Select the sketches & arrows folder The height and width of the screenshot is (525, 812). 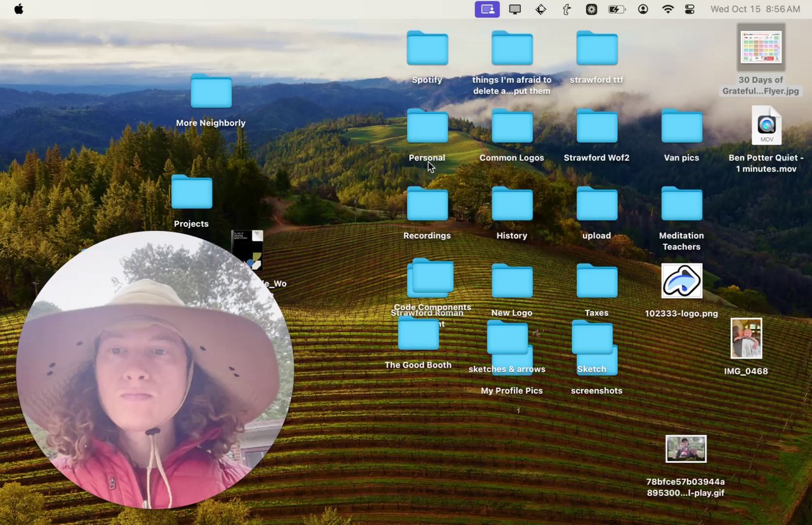[507, 337]
